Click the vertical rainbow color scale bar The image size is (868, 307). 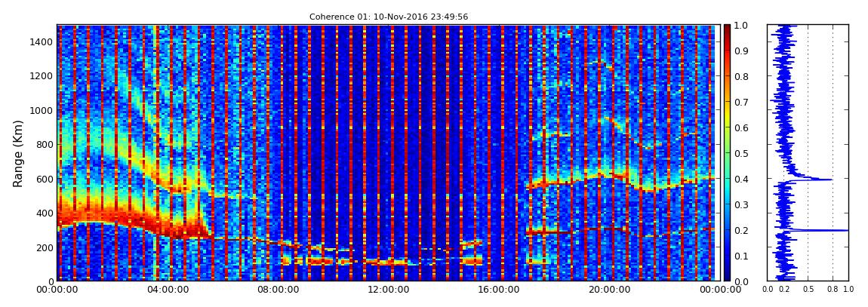727,152
